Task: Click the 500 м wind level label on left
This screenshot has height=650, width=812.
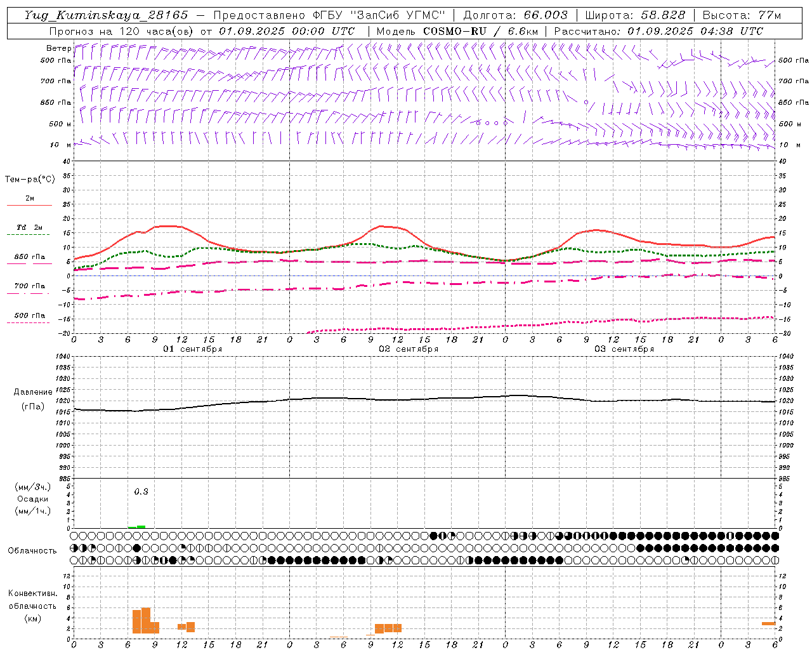Action: click(60, 124)
